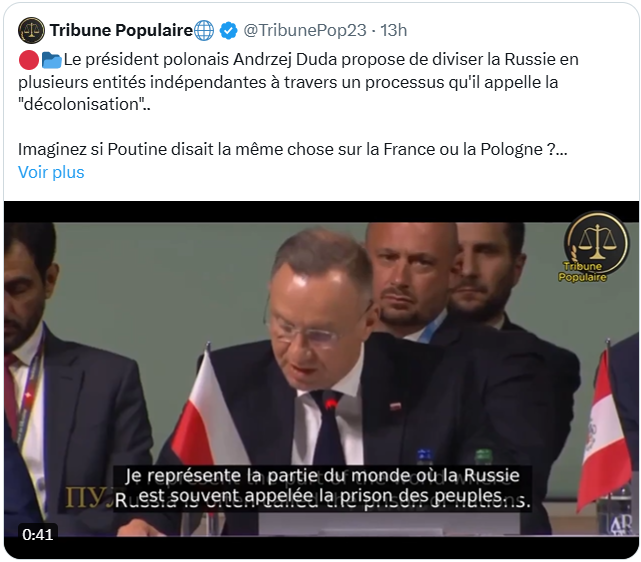Click the word décolonisation in the tweet

click(x=81, y=105)
